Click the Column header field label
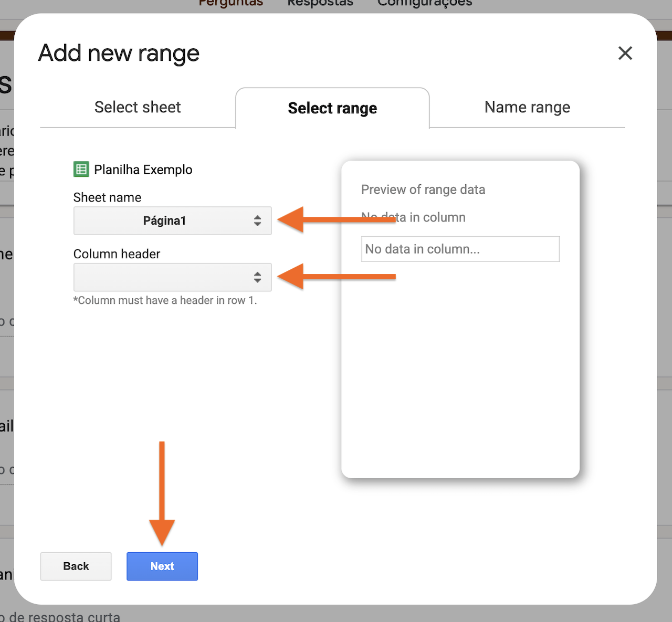The width and height of the screenshot is (672, 622). pyautogui.click(x=117, y=254)
